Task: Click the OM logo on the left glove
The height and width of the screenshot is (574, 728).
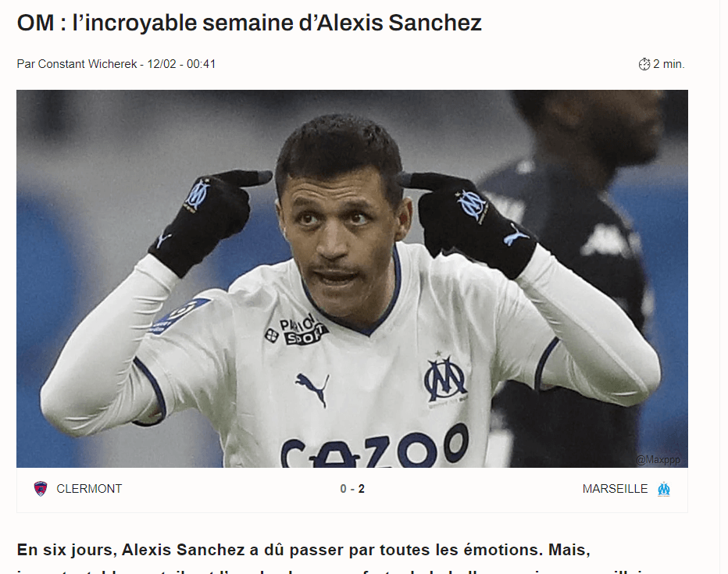Action: pyautogui.click(x=197, y=194)
